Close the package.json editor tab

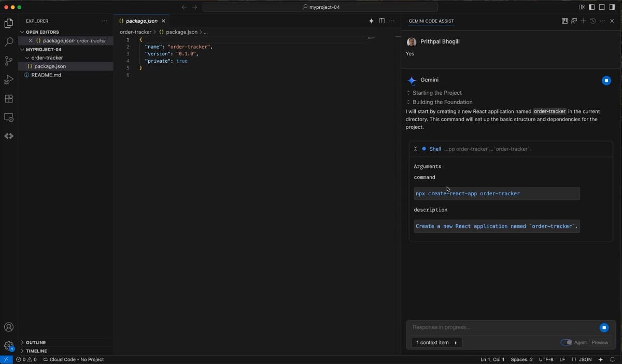pos(163,21)
